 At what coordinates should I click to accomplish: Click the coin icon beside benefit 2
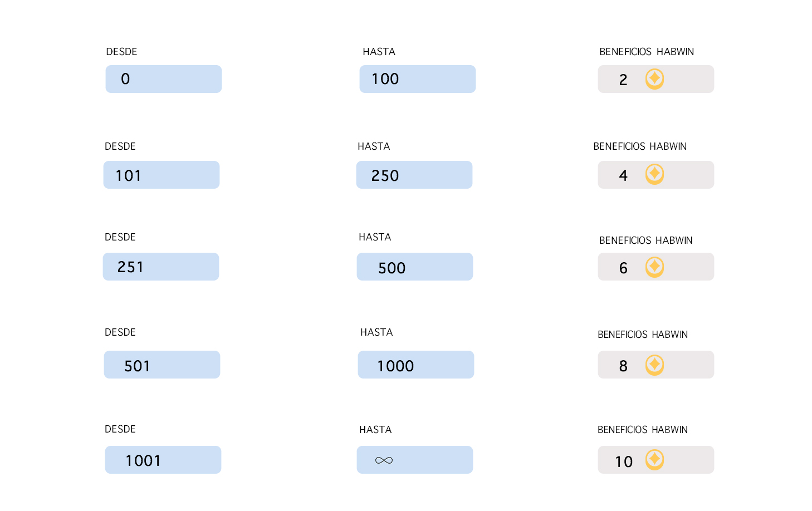point(654,79)
